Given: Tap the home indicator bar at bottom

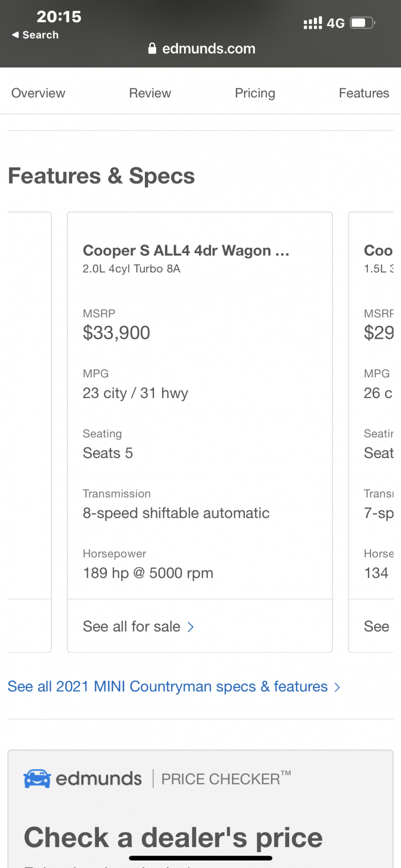Looking at the screenshot, I should pos(200,858).
